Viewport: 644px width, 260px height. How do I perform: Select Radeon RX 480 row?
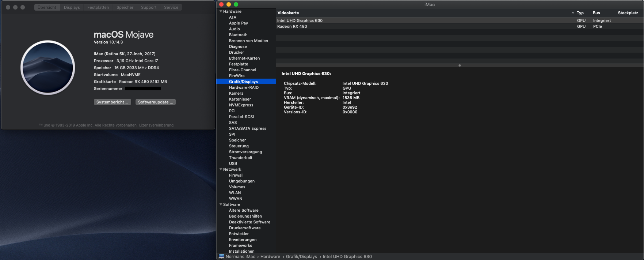coord(292,26)
